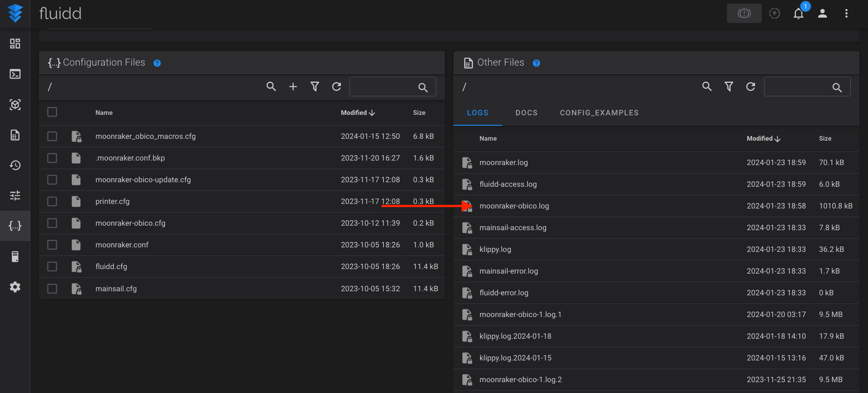Open notifications bell
Screen dimensions: 868x393
[x=798, y=14]
